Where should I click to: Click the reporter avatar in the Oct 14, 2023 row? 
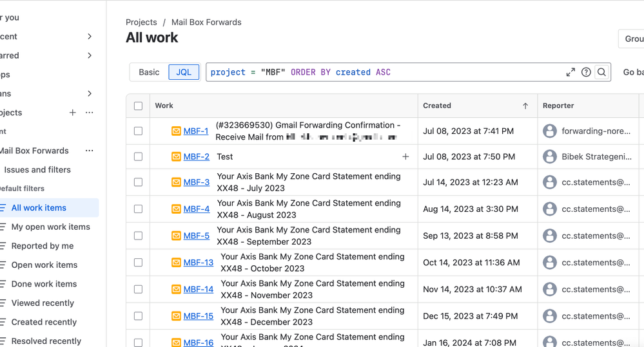point(549,263)
